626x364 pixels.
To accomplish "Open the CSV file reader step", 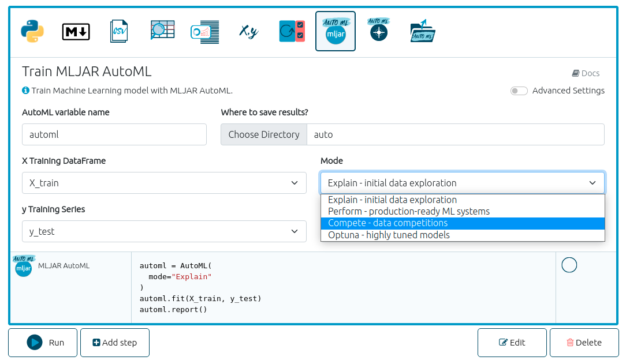I will click(119, 31).
